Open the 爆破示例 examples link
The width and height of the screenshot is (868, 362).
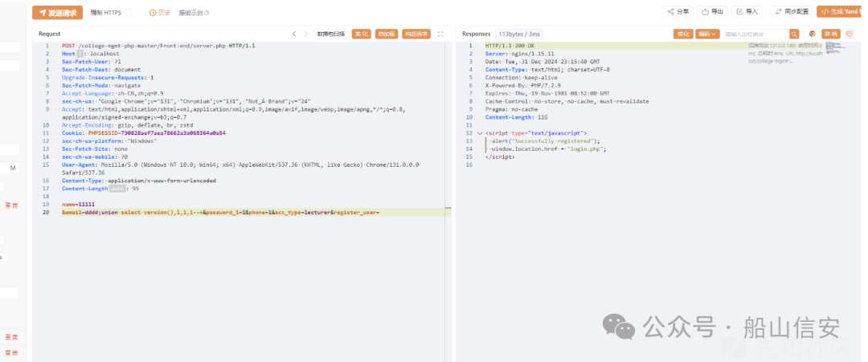click(194, 13)
